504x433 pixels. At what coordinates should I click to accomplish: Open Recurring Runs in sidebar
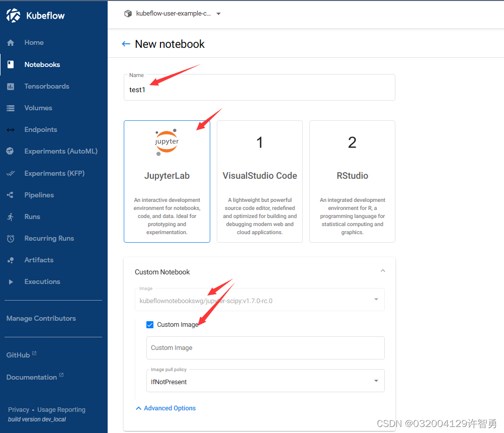54,238
